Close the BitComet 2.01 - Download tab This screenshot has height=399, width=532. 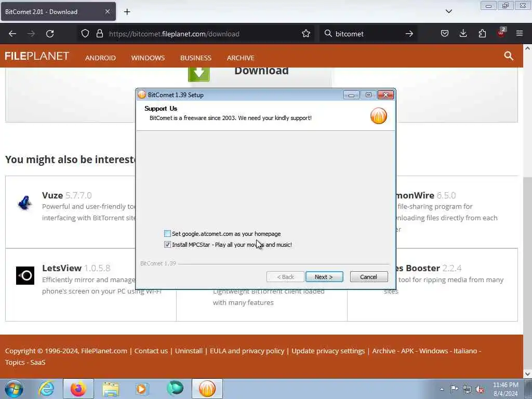107,11
